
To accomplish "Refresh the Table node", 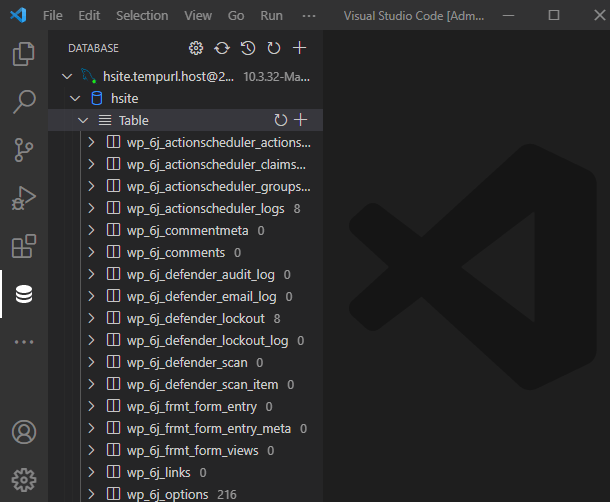I will (280, 120).
